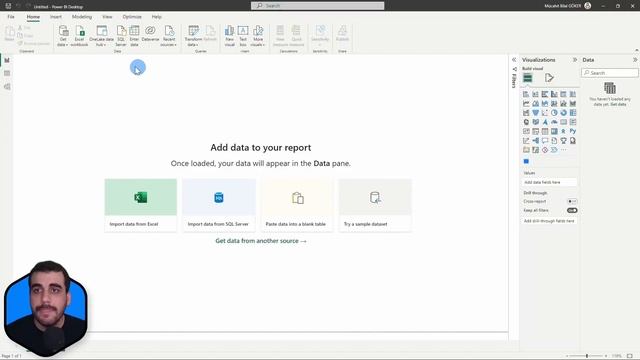Click Search box in Data pane

(610, 73)
